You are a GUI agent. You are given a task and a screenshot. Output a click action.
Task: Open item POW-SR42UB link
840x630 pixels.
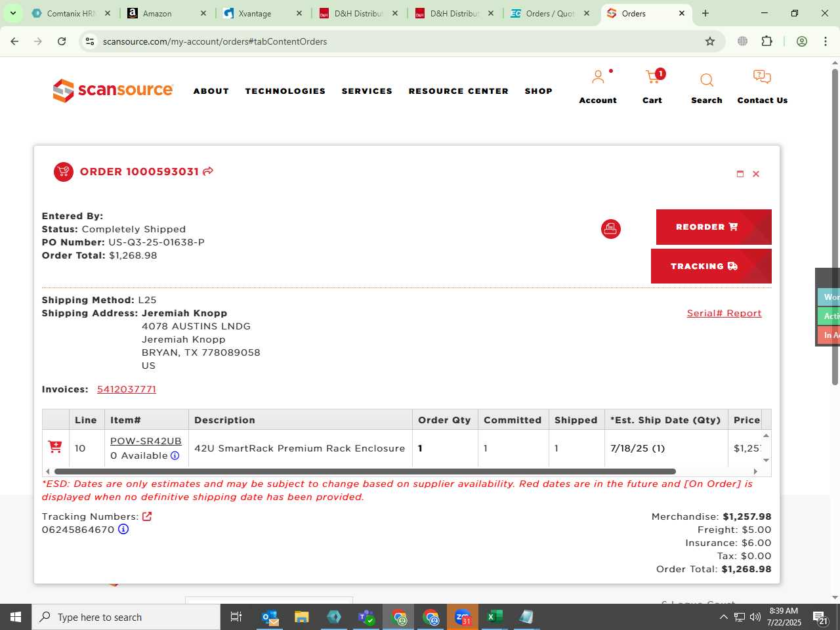146,441
